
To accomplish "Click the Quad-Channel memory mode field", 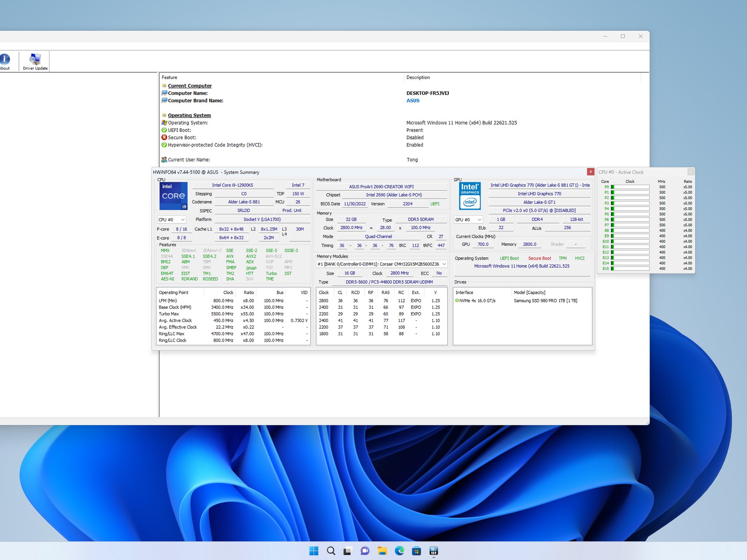I will 379,237.
